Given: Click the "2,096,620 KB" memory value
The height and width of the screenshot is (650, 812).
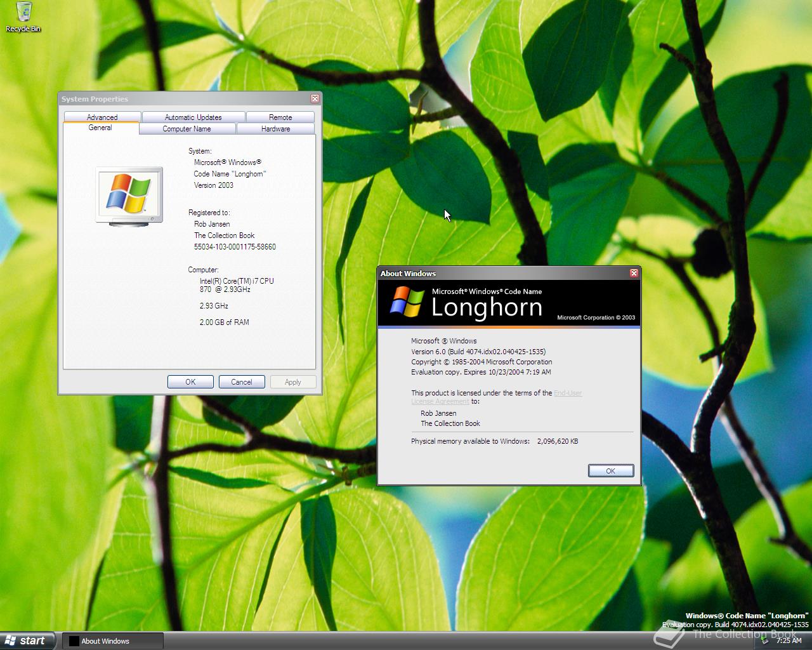Looking at the screenshot, I should [x=558, y=441].
